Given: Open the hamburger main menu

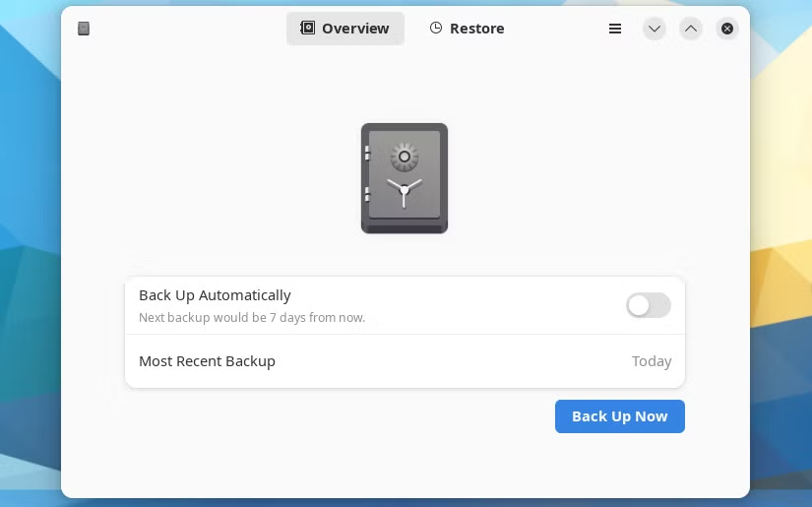Looking at the screenshot, I should [615, 29].
